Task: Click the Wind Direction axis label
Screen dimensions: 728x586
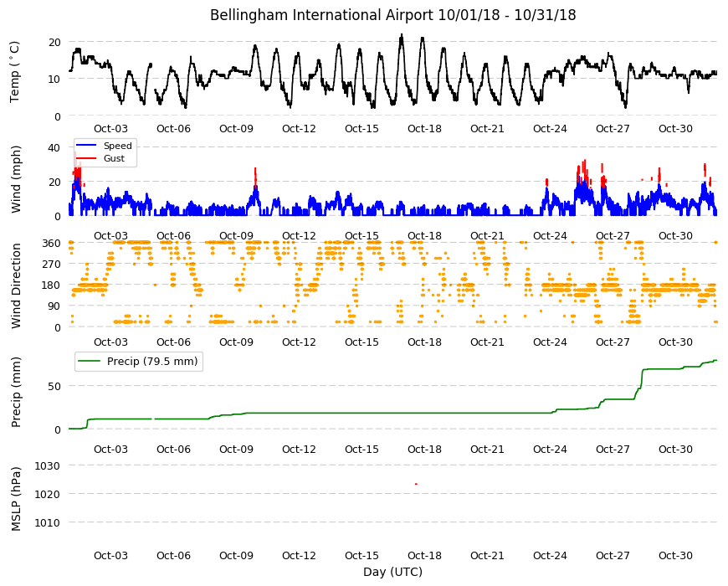Action: point(16,285)
